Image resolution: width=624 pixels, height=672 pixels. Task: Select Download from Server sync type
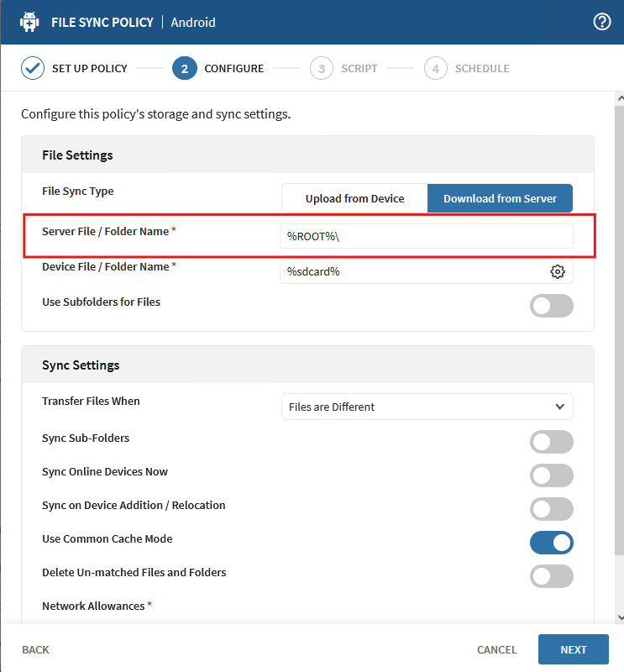tap(500, 199)
